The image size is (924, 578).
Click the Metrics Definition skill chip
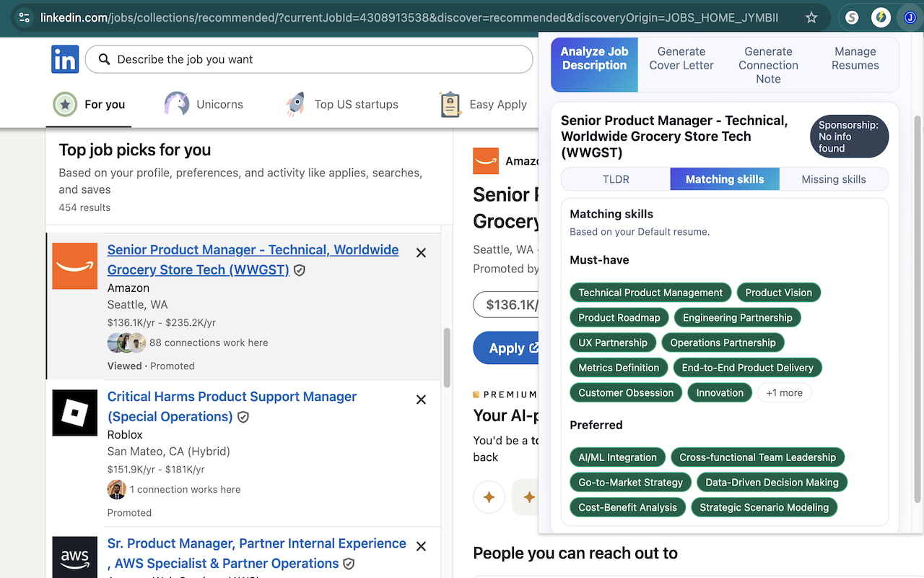[x=619, y=368]
